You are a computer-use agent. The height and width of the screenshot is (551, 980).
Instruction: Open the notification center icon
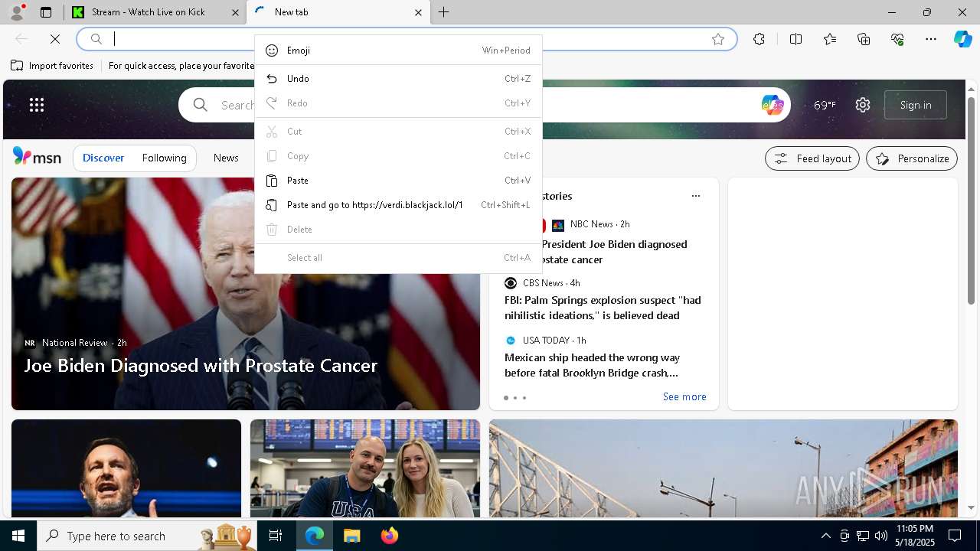pyautogui.click(x=955, y=536)
